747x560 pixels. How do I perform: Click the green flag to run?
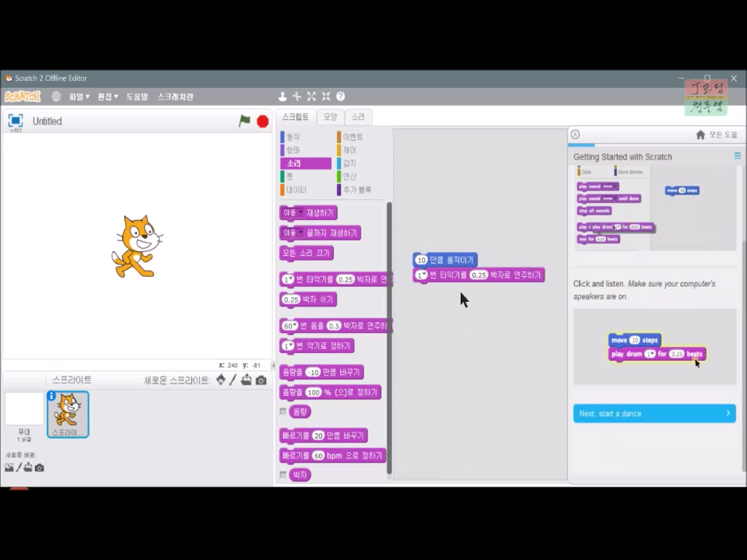click(x=244, y=121)
